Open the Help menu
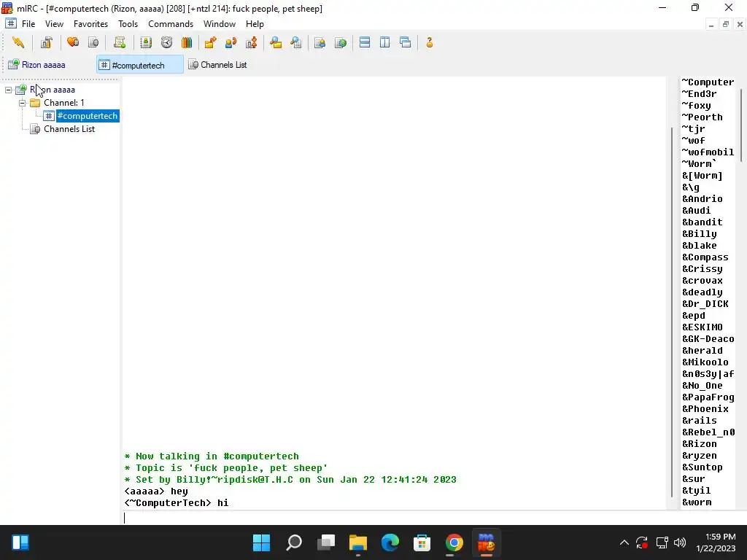This screenshot has width=747, height=560. tap(255, 24)
